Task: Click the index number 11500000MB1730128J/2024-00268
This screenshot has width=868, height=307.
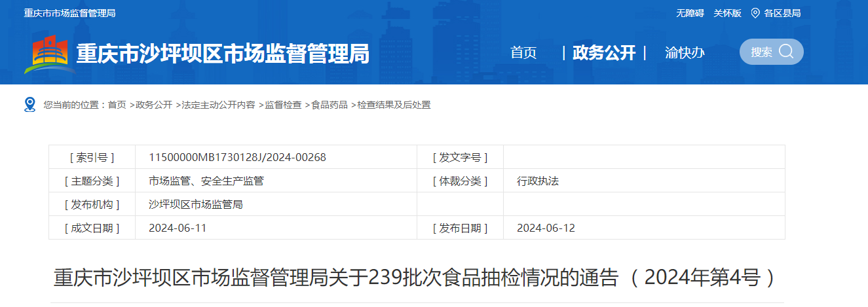Action: 237,157
